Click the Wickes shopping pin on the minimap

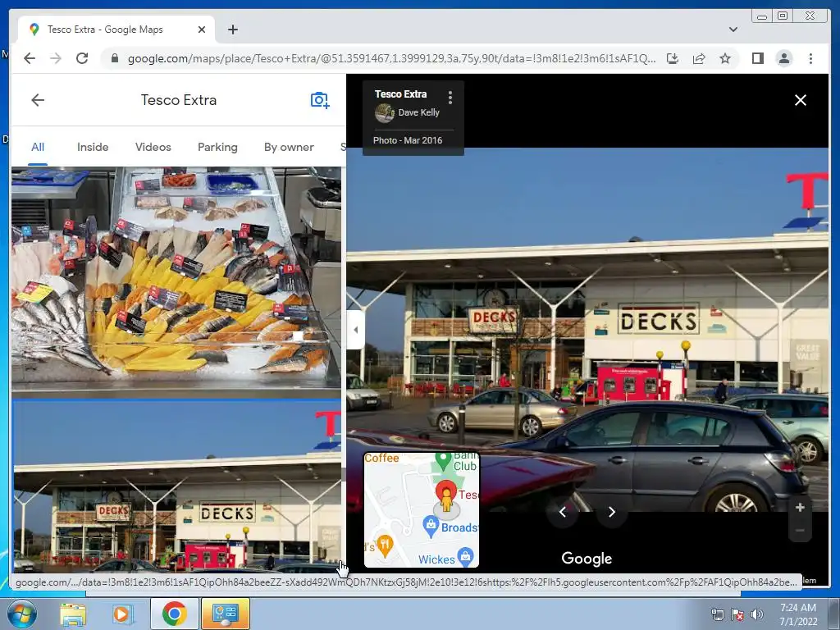coord(465,555)
